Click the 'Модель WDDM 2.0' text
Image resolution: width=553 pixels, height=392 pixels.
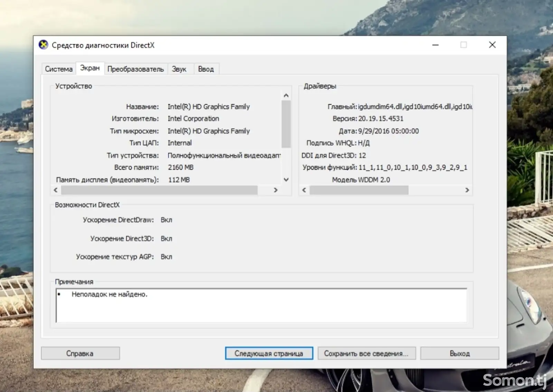[361, 180]
